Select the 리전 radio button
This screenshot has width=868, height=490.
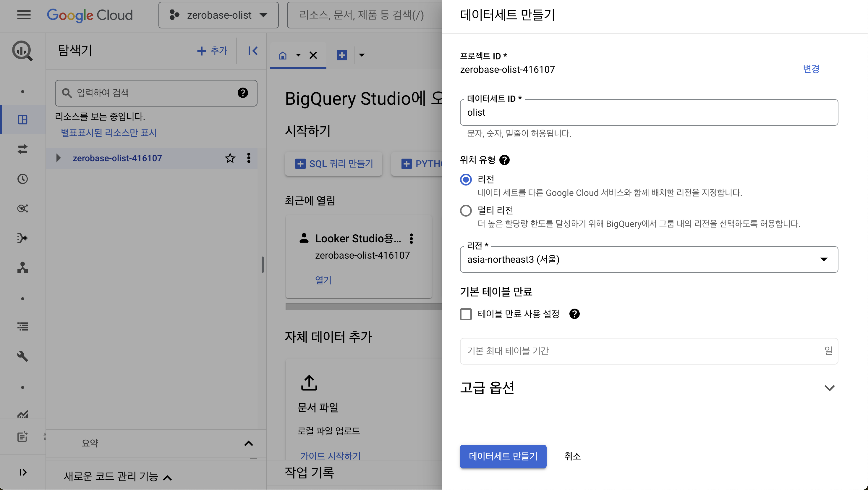[x=466, y=179]
